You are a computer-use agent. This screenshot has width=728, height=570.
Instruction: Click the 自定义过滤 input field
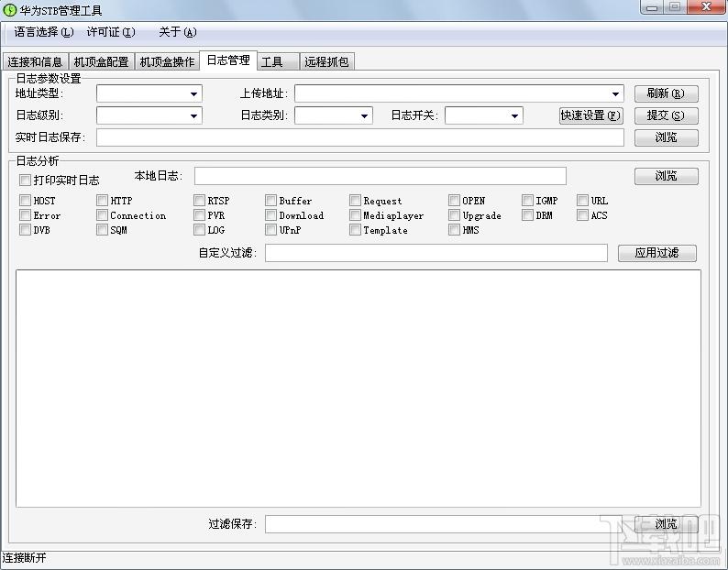(x=436, y=253)
